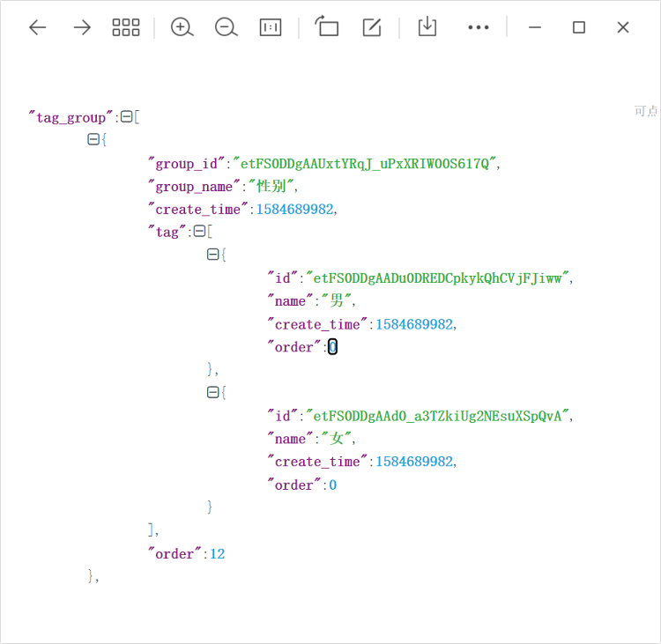661x644 pixels.
Task: Zoom in on the image
Action: [182, 27]
